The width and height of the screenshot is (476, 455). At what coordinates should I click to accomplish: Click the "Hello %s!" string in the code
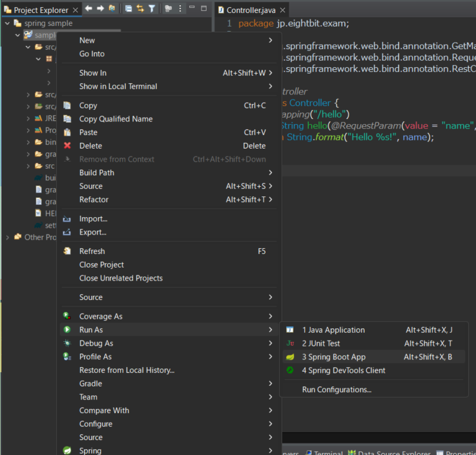[x=372, y=137]
